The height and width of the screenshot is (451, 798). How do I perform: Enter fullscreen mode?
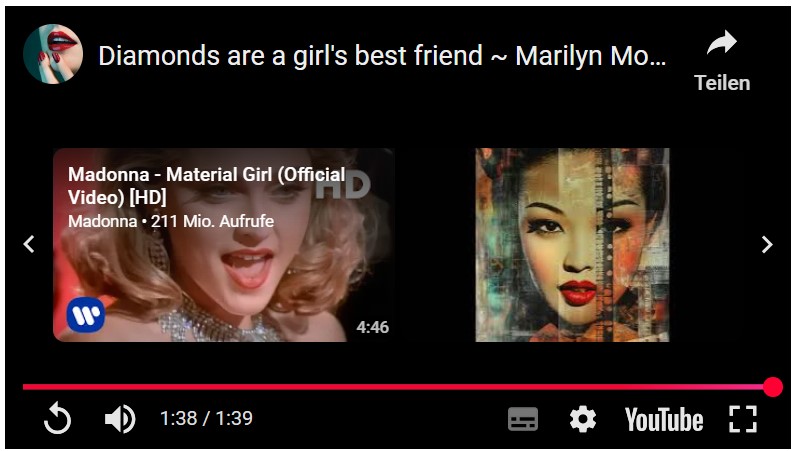coord(743,419)
